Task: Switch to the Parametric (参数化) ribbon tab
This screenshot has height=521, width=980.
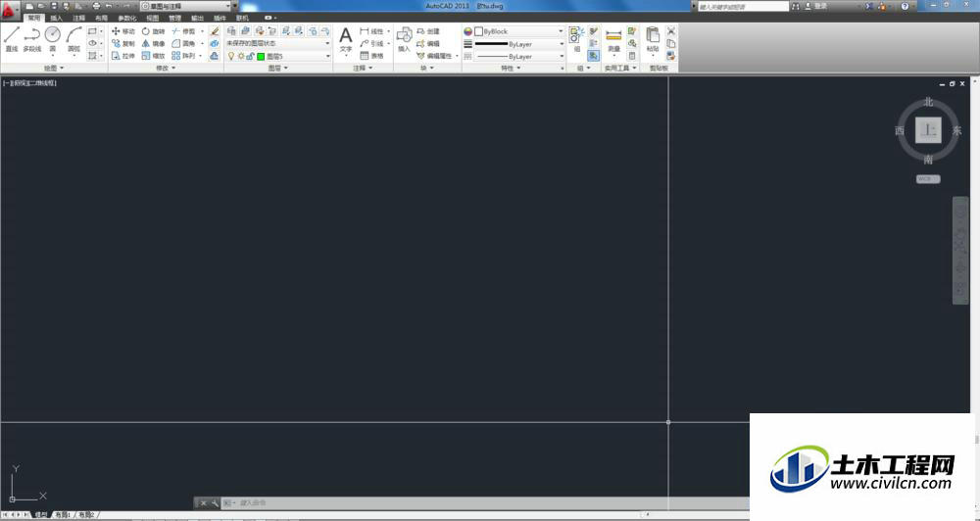Action: coord(126,18)
